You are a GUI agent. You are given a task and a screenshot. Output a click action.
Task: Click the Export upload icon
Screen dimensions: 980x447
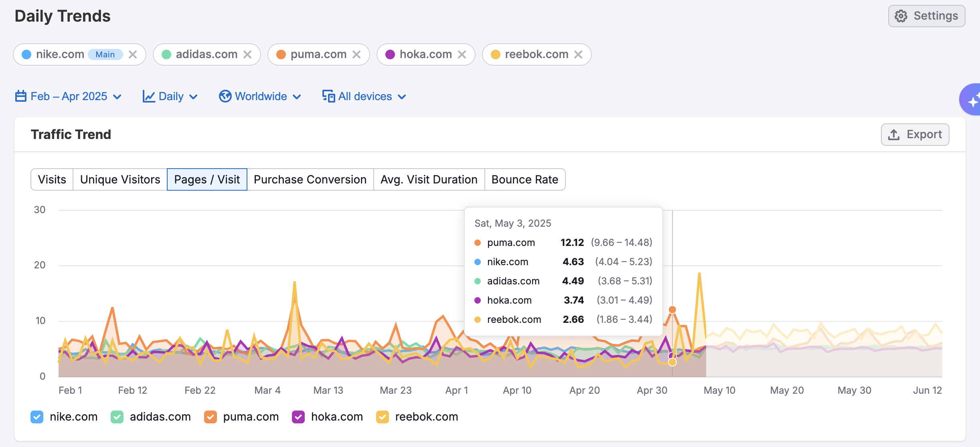tap(894, 135)
